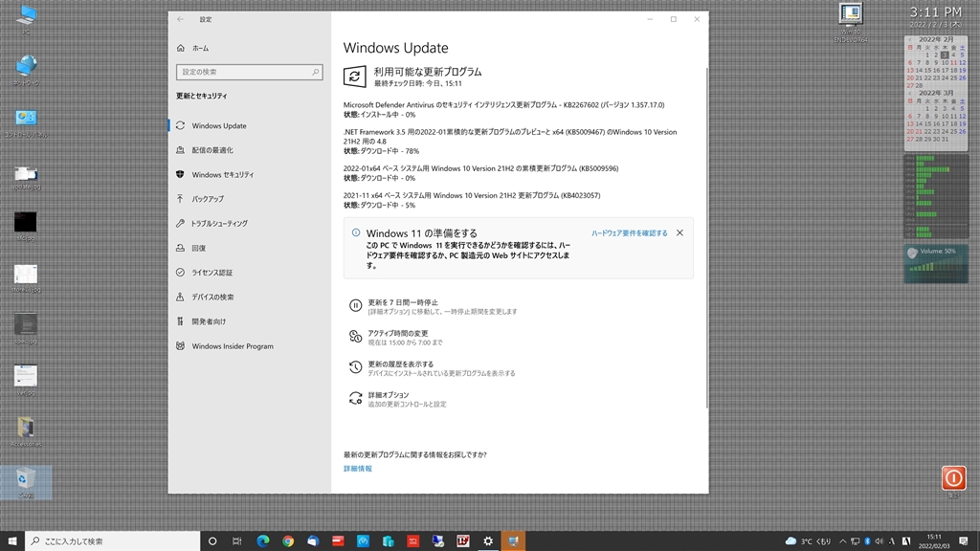Click the history icon beside 更新の履歴を表示する

355,367
